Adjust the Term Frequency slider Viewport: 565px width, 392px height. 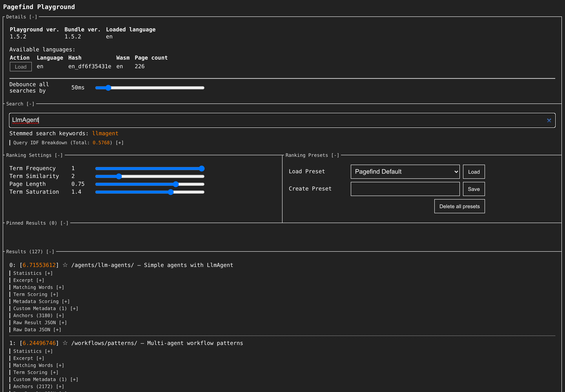[150, 169]
